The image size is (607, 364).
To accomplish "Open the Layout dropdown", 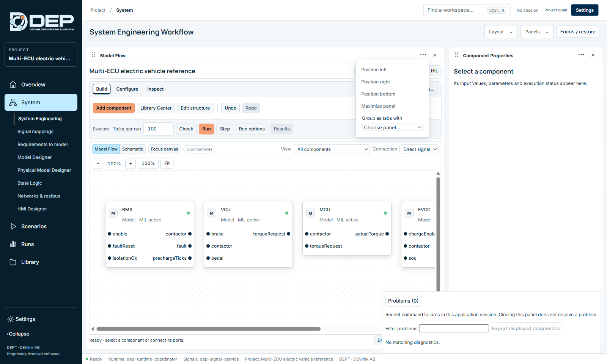I will point(501,32).
